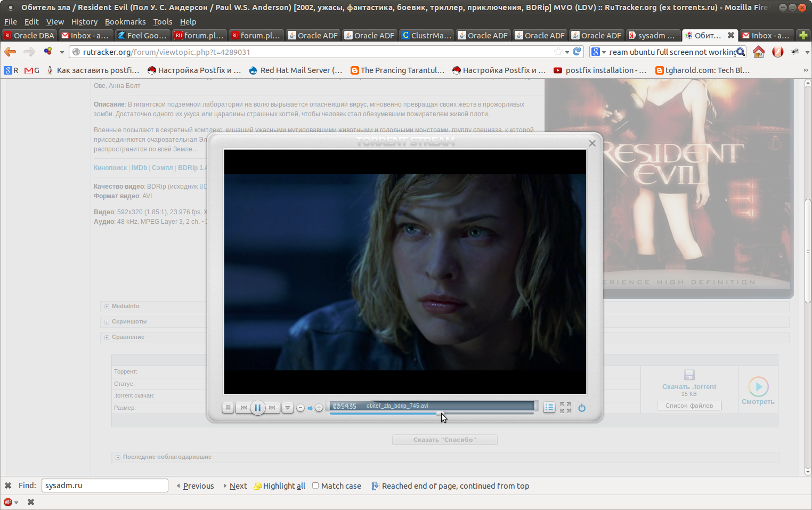Screen dimensions: 812x510
Task: Expand the MediaInfo section
Action: point(126,306)
